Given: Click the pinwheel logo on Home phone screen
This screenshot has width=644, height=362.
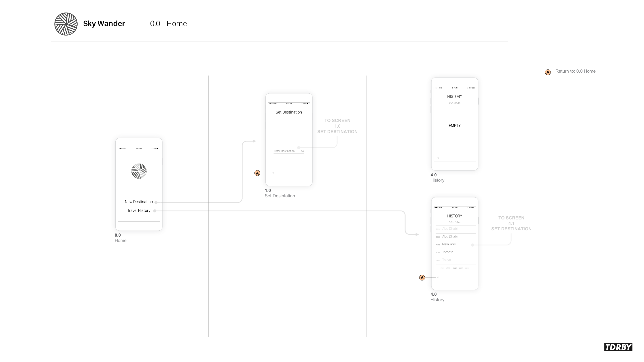Looking at the screenshot, I should tap(139, 171).
